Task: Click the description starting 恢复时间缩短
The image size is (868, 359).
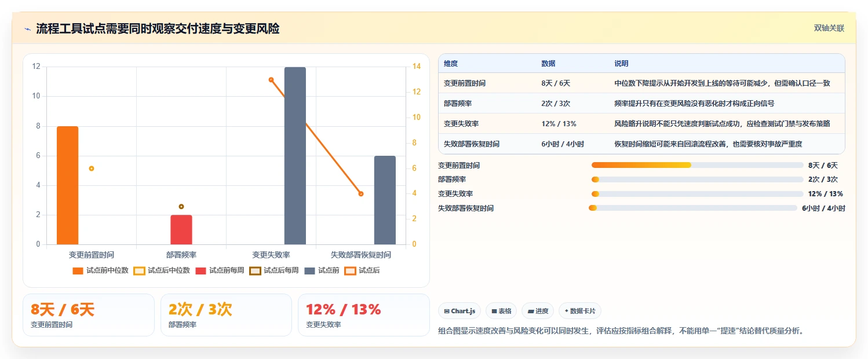Action: pos(708,144)
